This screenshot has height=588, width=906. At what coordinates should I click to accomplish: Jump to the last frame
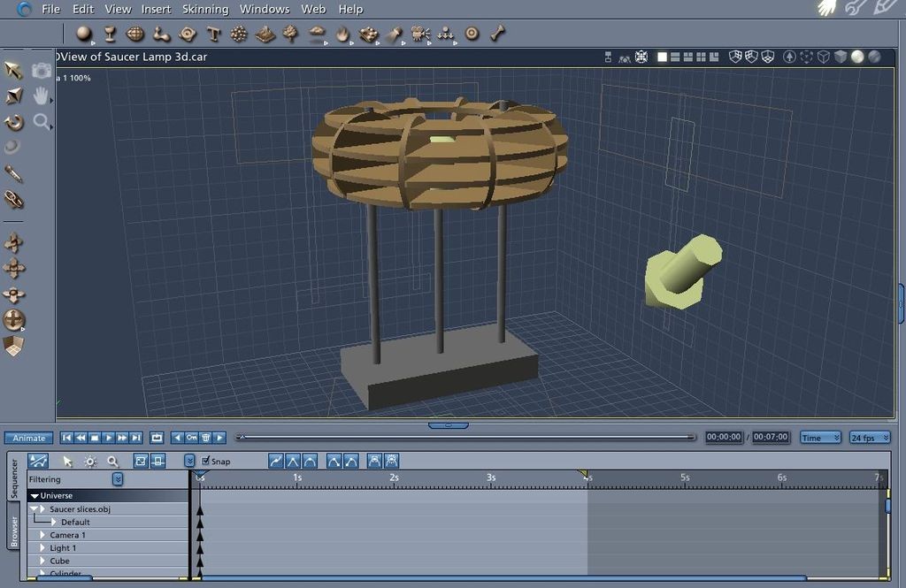point(135,438)
